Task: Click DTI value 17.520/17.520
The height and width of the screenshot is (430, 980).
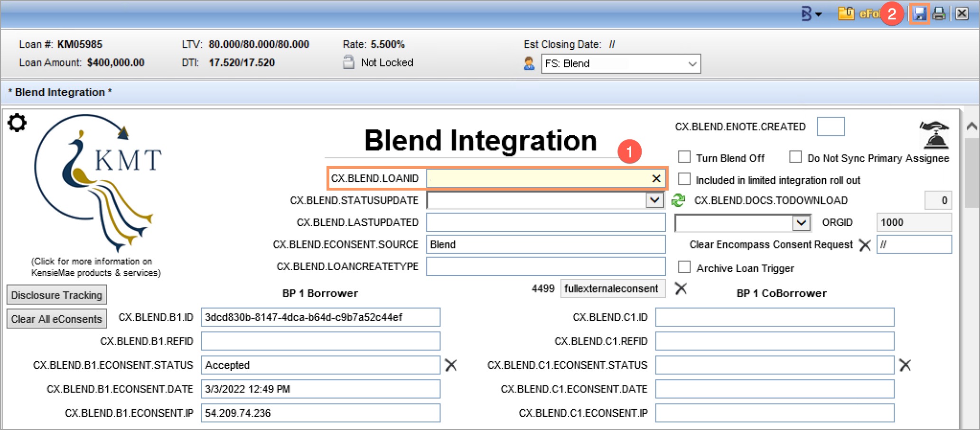Action: 242,63
